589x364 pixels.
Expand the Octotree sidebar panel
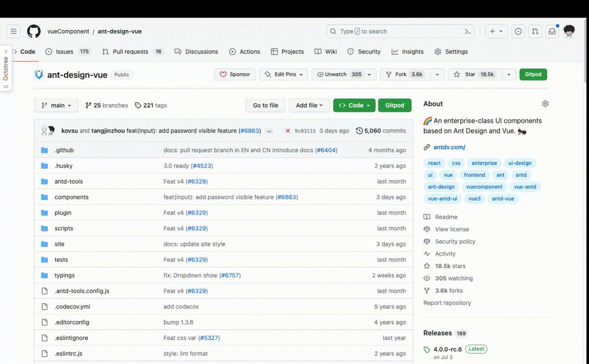pyautogui.click(x=6, y=69)
